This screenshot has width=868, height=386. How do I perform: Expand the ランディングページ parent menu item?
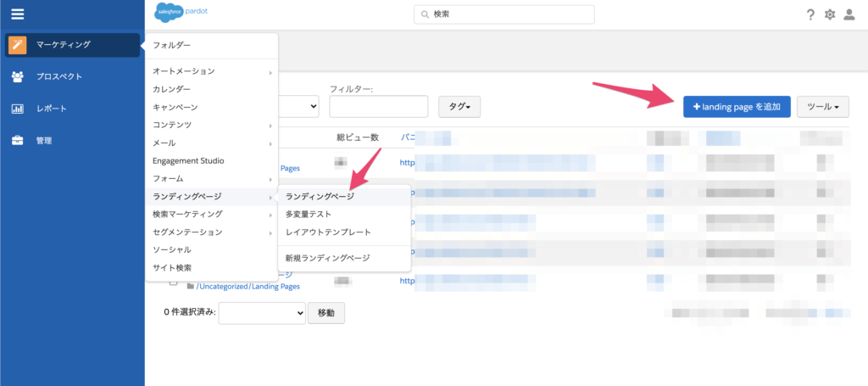pos(211,196)
